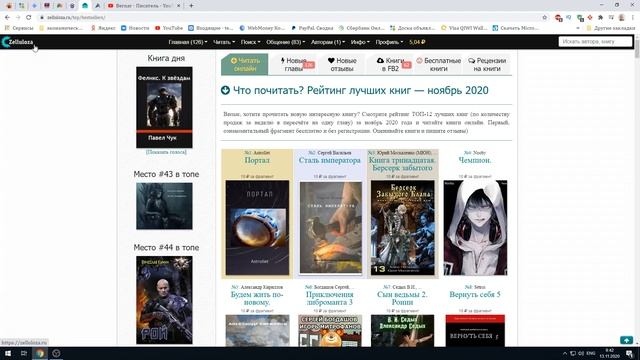Open the Главная (126) dropdown menu
The image size is (640, 360).
point(188,42)
